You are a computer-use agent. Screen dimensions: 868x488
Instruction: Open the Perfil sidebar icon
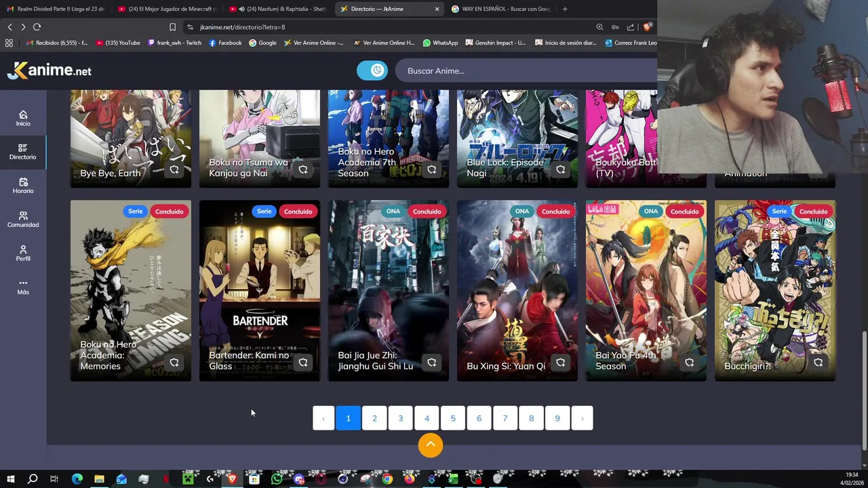(x=23, y=253)
